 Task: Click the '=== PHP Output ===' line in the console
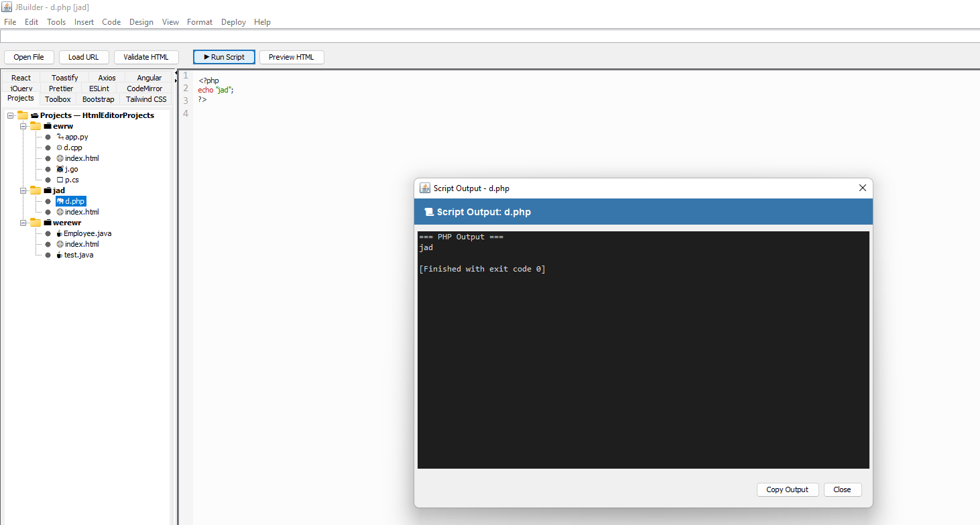pyautogui.click(x=461, y=237)
